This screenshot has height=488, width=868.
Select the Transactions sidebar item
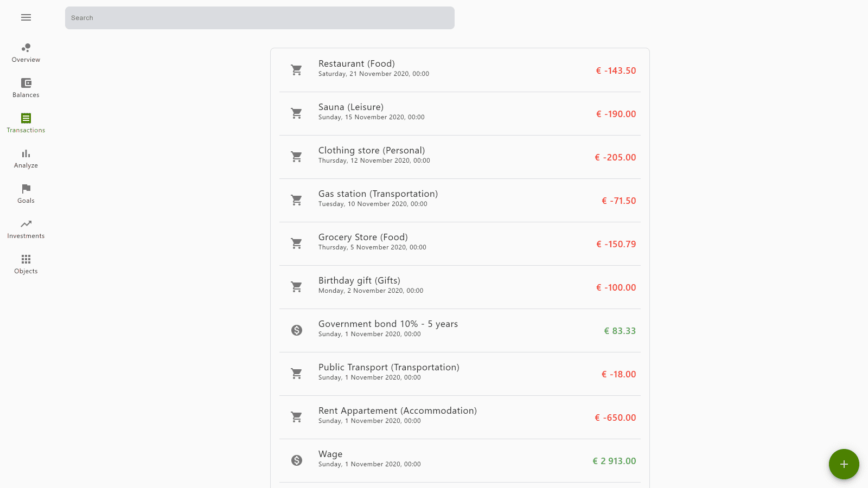tap(26, 124)
